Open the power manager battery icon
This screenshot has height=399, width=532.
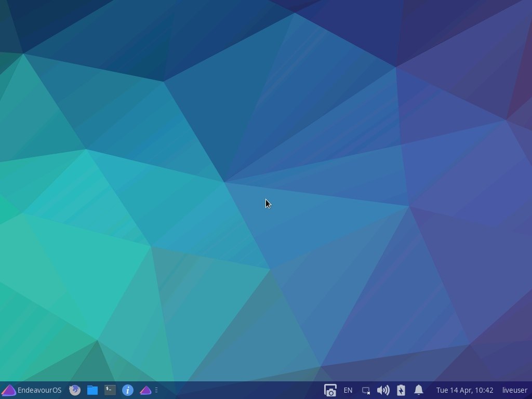[x=401, y=390]
